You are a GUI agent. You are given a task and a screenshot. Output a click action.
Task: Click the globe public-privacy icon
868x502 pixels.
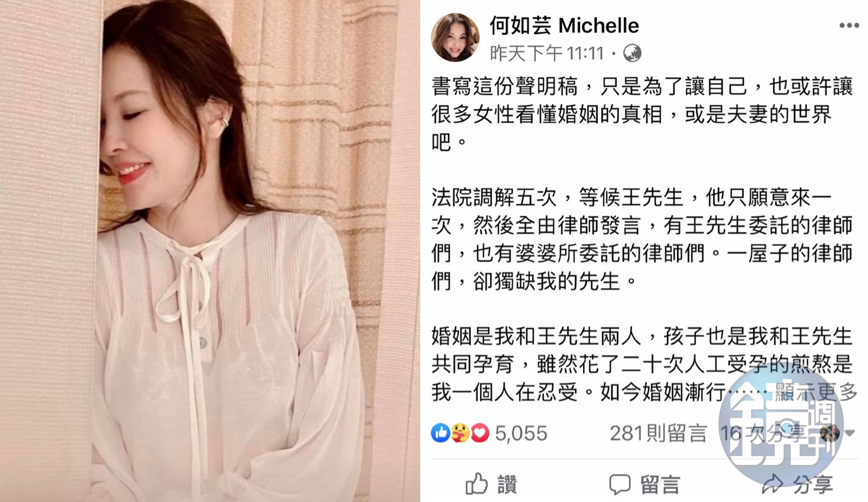click(x=632, y=53)
